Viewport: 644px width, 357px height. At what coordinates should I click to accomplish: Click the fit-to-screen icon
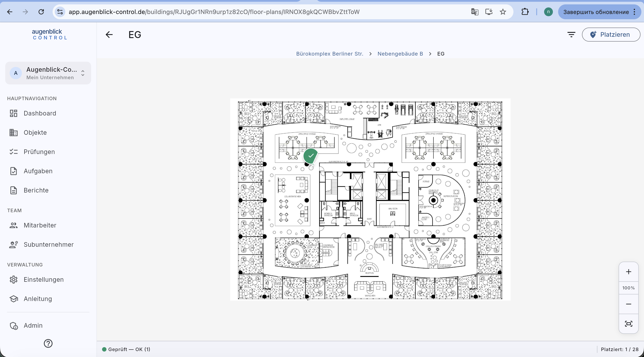[628, 324]
